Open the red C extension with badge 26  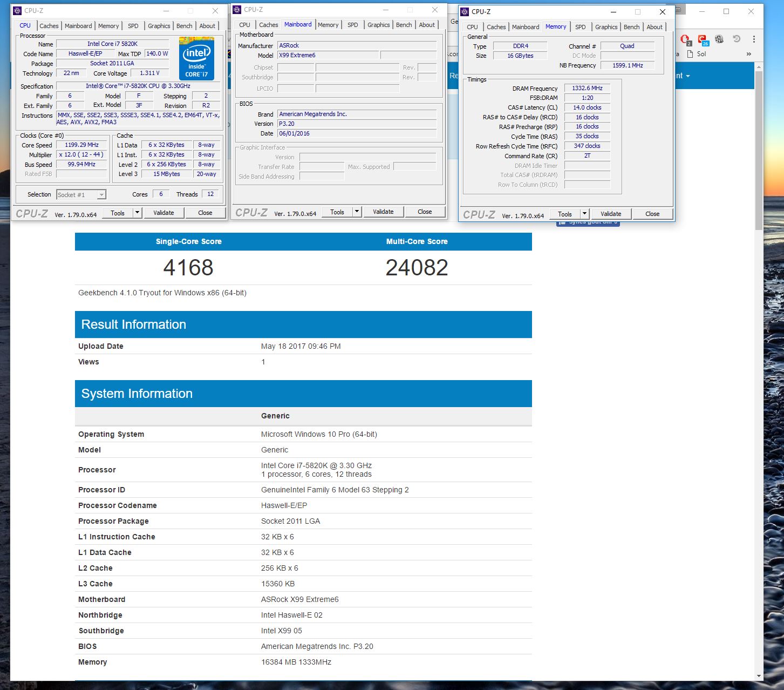tap(703, 39)
